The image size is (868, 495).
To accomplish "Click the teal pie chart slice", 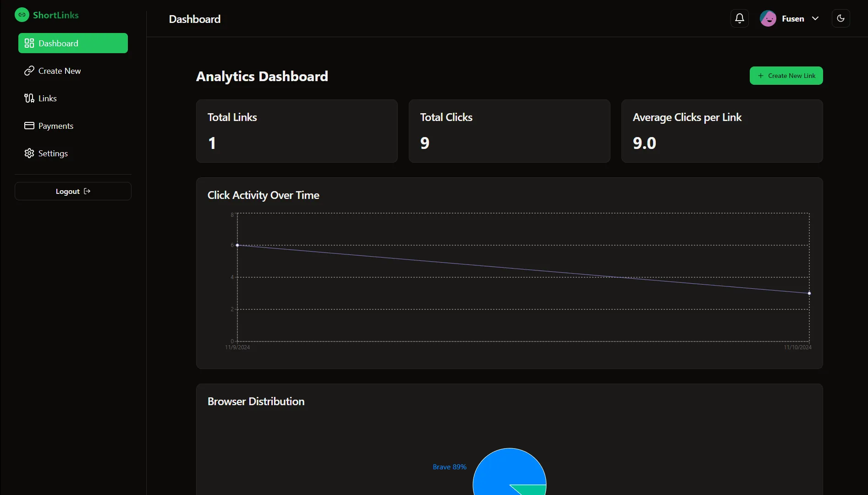I will point(534,489).
